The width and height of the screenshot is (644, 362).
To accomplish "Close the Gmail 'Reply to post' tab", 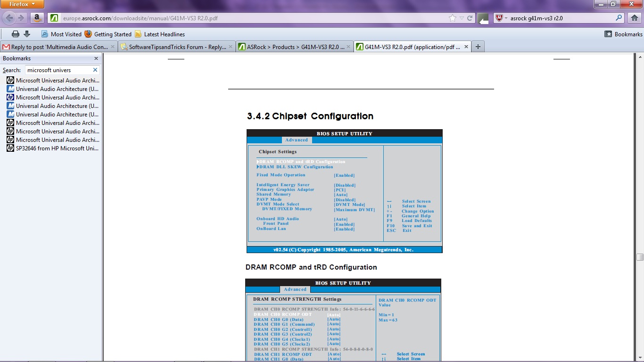I will [x=113, y=47].
